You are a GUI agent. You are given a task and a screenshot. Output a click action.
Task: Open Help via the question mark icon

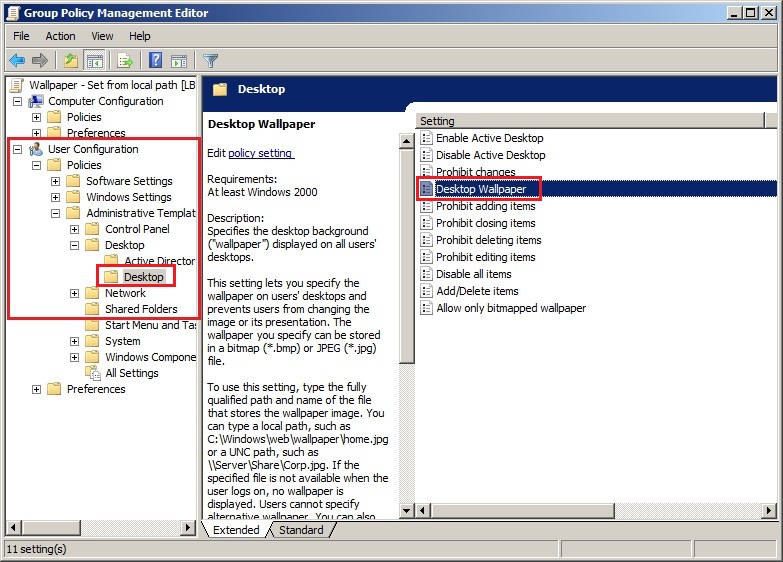156,60
